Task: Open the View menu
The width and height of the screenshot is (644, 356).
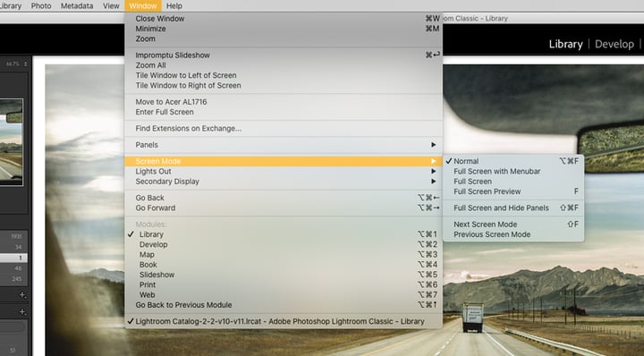Action: pos(111,5)
